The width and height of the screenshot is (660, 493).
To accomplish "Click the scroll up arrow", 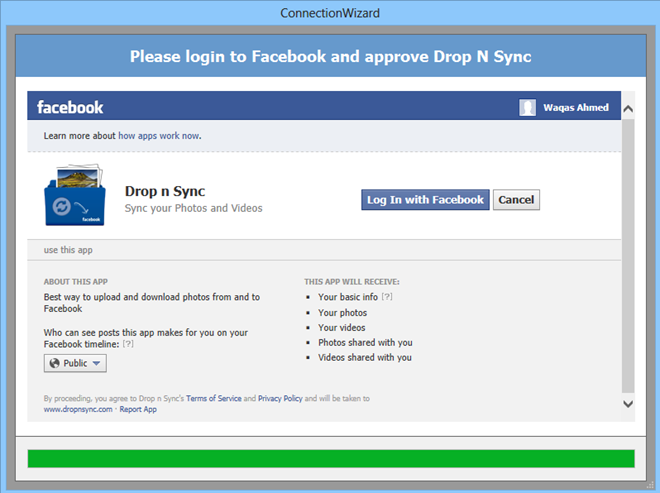I will pos(628,109).
